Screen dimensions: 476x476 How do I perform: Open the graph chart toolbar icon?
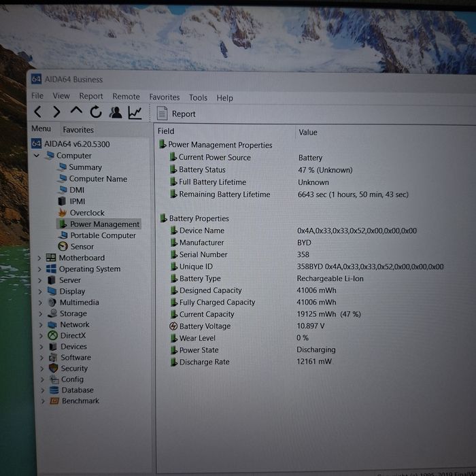(x=135, y=113)
